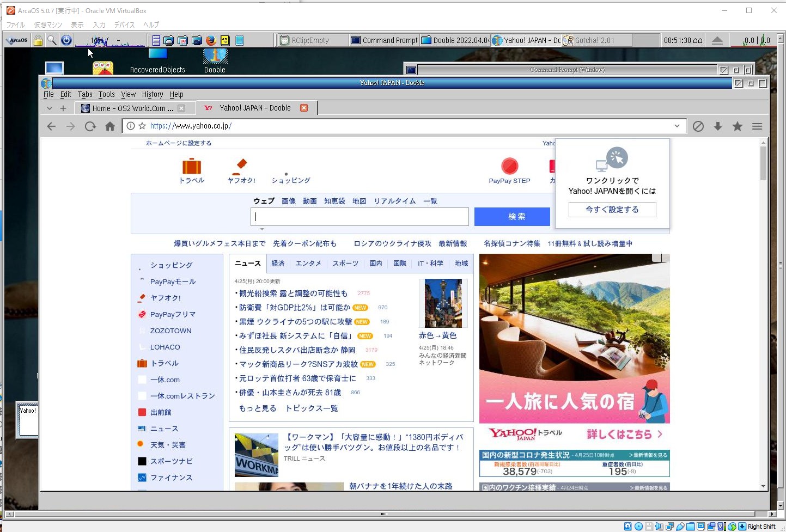Image resolution: width=786 pixels, height=532 pixels.
Task: Click RClip:Empty taskbar entry
Action: point(313,40)
